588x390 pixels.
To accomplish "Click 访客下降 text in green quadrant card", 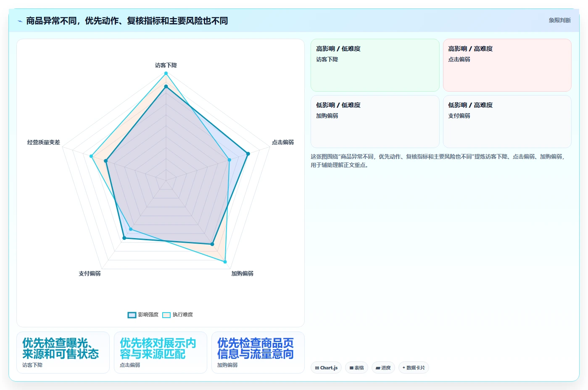I will pos(327,59).
